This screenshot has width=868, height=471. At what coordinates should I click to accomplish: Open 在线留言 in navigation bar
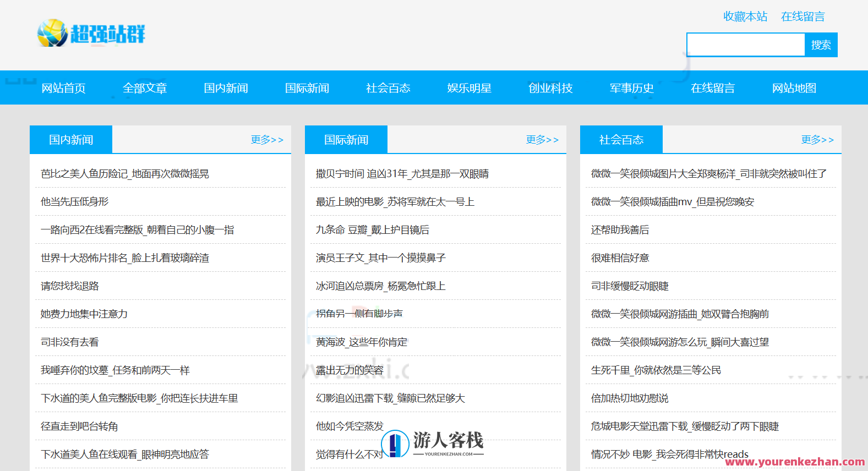pyautogui.click(x=713, y=88)
